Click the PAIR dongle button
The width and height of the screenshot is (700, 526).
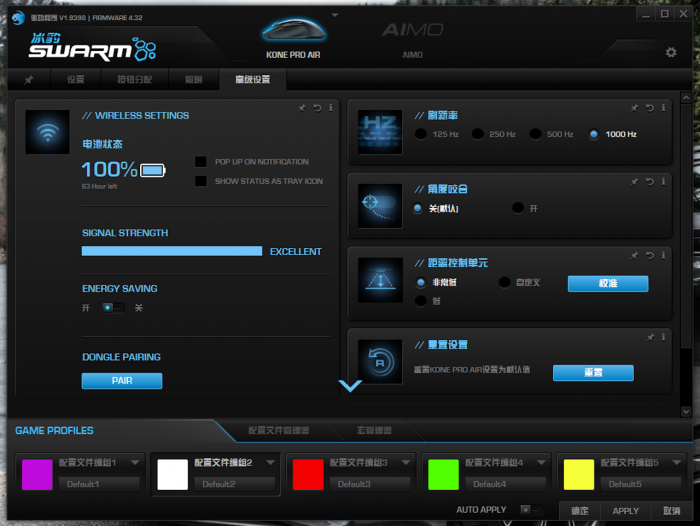[122, 381]
